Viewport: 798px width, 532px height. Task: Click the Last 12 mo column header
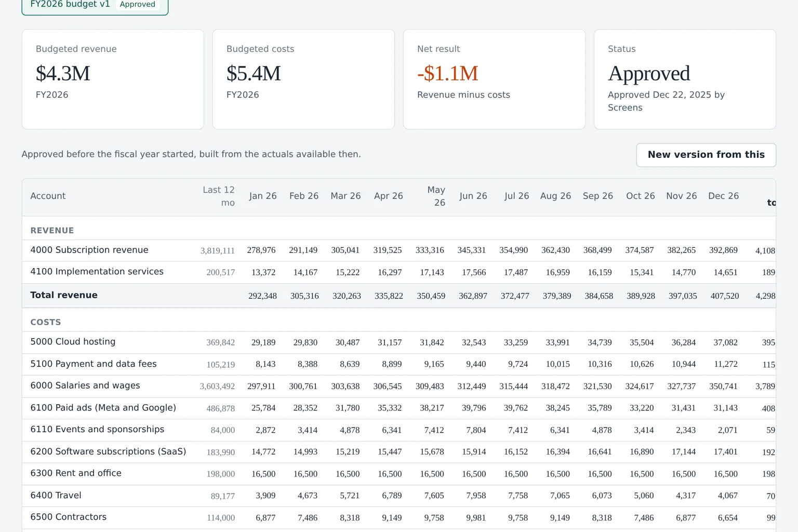pos(219,196)
